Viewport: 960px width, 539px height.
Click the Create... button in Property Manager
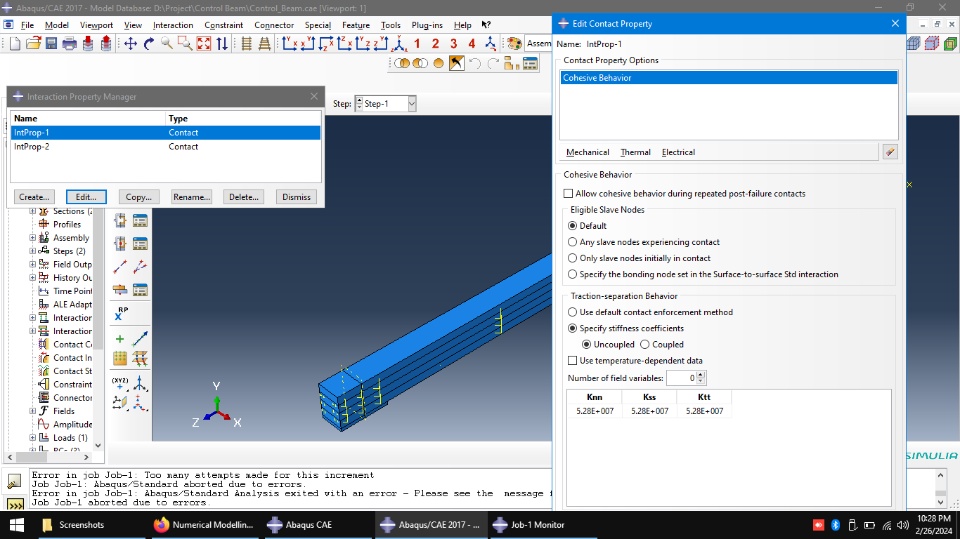[34, 197]
